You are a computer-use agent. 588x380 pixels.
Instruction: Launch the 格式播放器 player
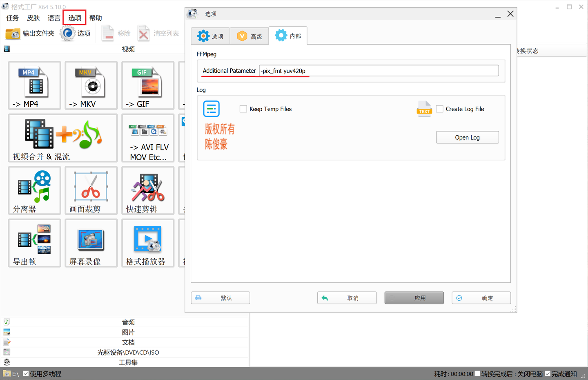pos(148,243)
